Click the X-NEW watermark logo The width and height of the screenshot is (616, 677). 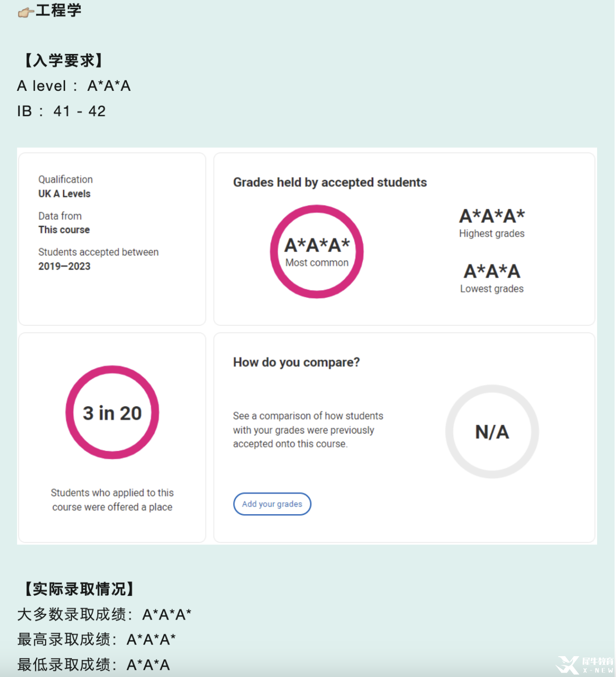pos(584,665)
